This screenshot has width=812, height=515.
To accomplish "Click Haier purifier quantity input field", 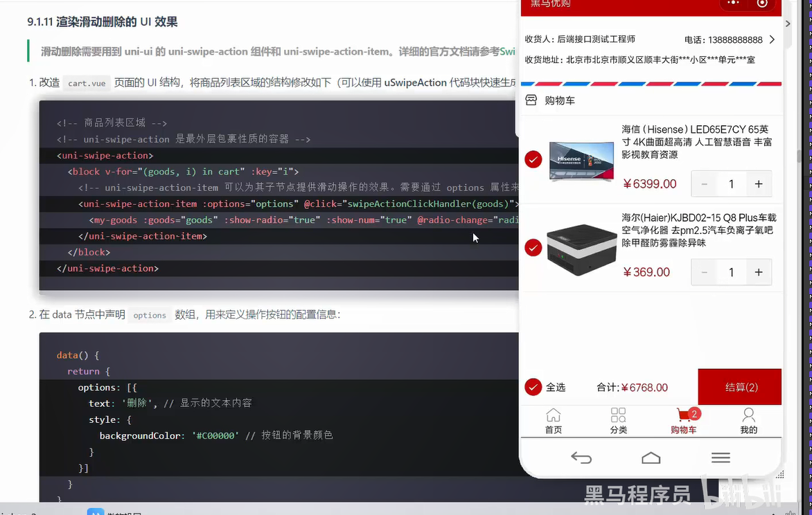I will (x=731, y=272).
